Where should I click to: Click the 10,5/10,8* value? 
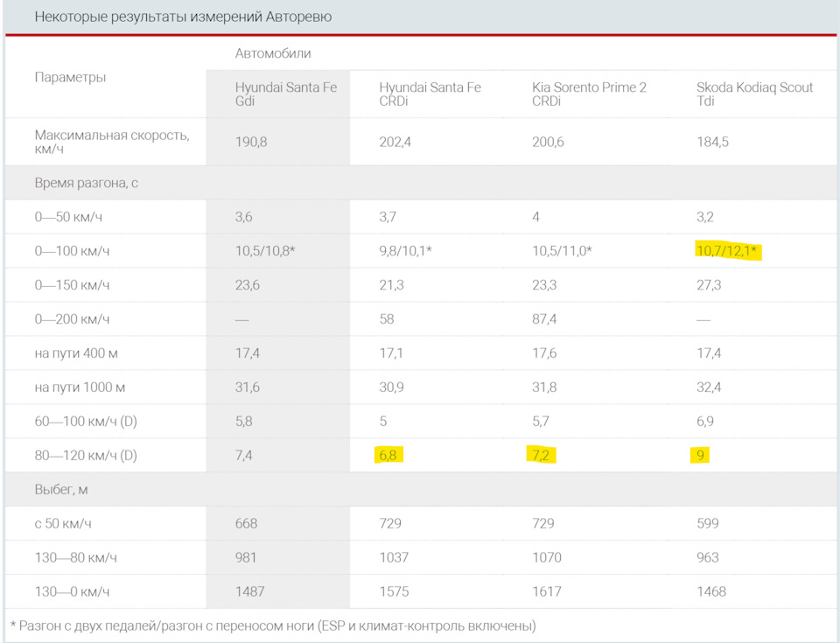265,251
